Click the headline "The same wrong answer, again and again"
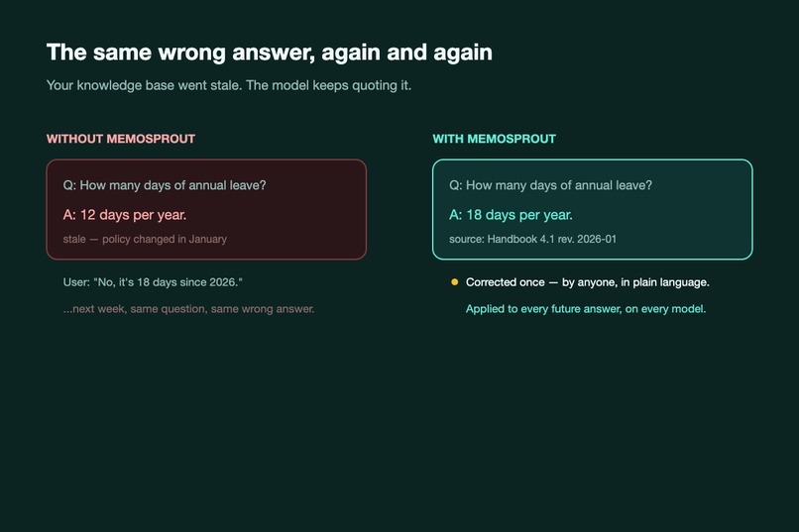This screenshot has height=532, width=799. [269, 53]
